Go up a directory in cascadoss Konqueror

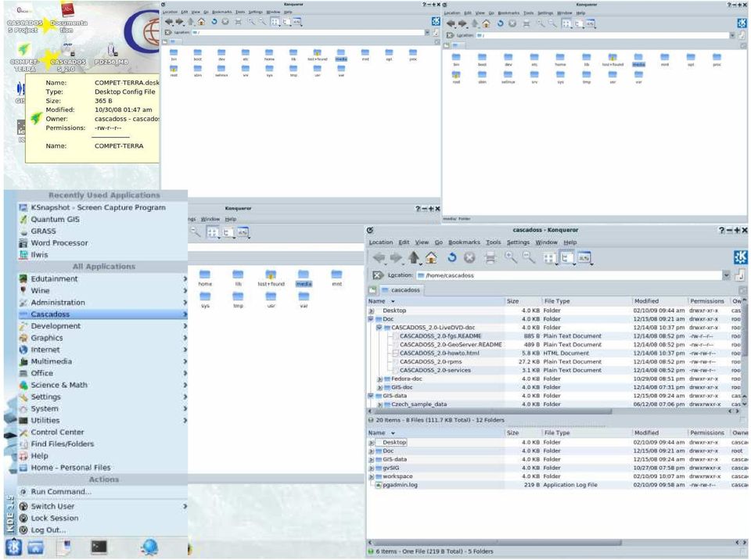click(x=414, y=258)
